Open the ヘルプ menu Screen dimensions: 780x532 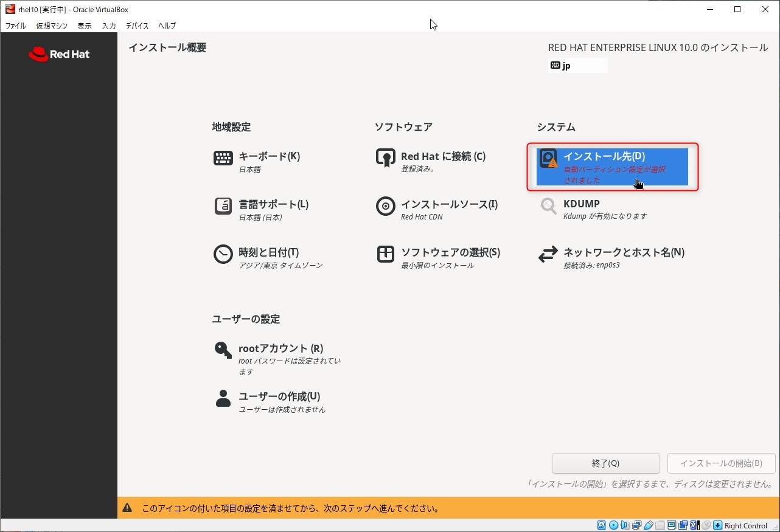[x=167, y=26]
